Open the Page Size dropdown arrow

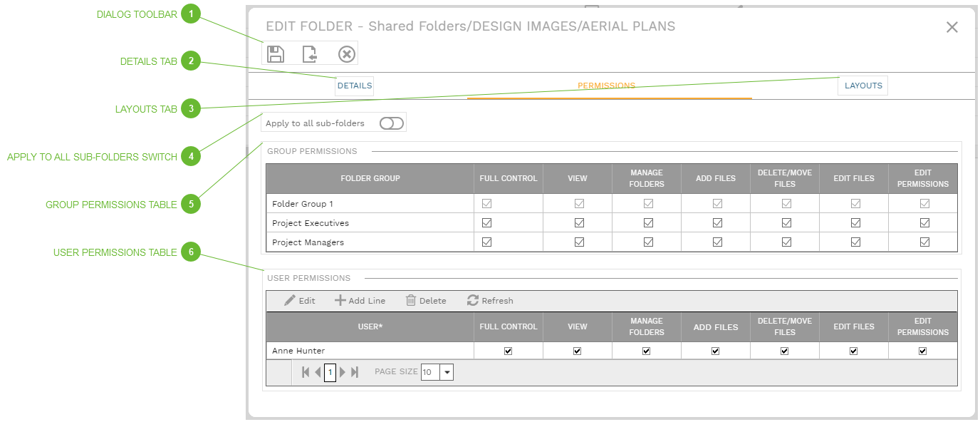[x=447, y=372]
